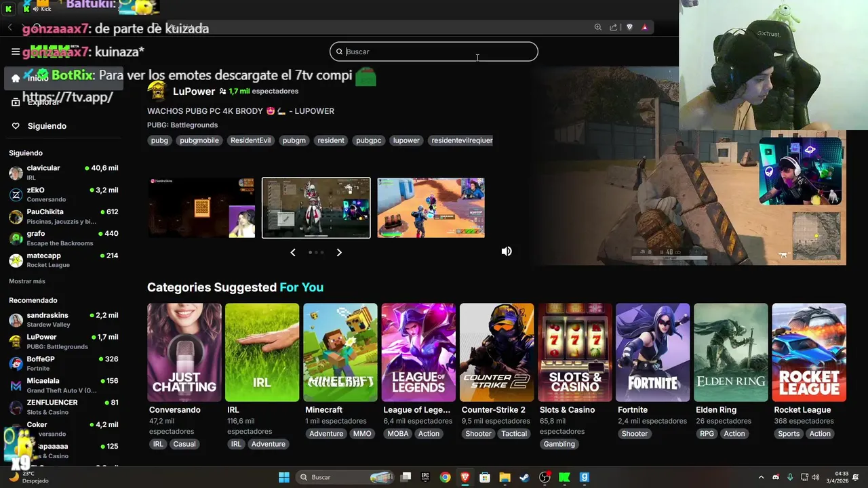This screenshot has width=868, height=488.
Task: Click Gambling tag under Slots & Casino
Action: (x=559, y=444)
